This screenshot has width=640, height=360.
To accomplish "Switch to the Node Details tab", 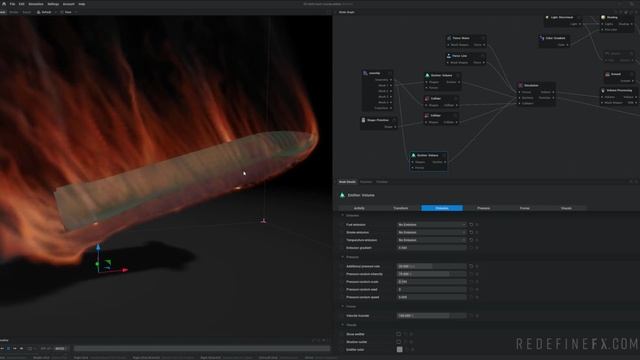I will [x=347, y=182].
